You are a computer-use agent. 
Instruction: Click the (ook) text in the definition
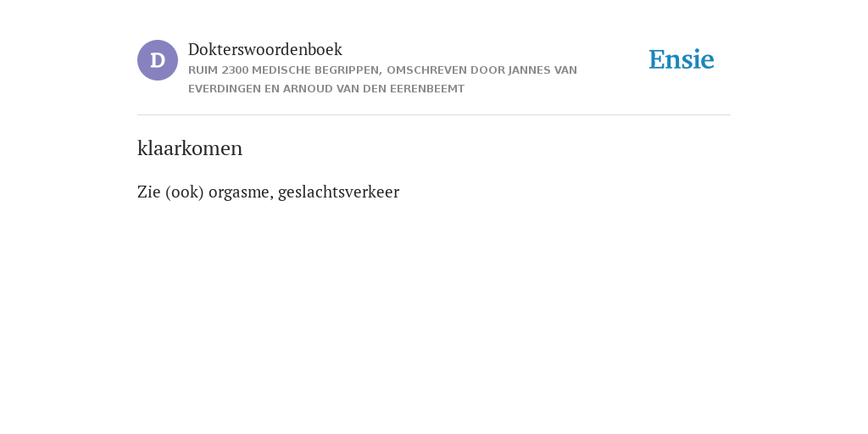[x=184, y=192]
